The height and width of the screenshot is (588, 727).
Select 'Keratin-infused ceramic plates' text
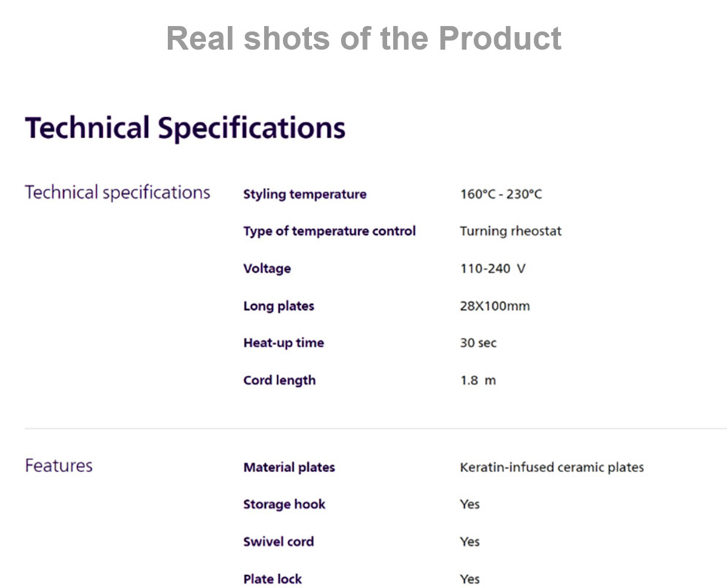pos(552,467)
